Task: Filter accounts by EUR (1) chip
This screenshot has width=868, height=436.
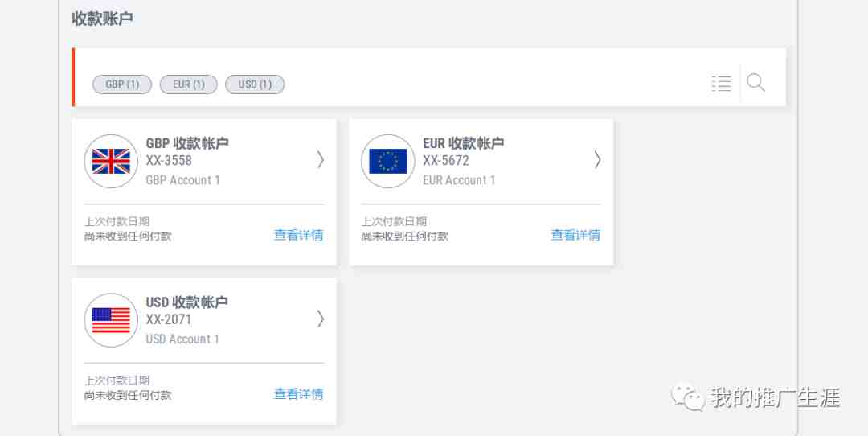Action: 189,84
